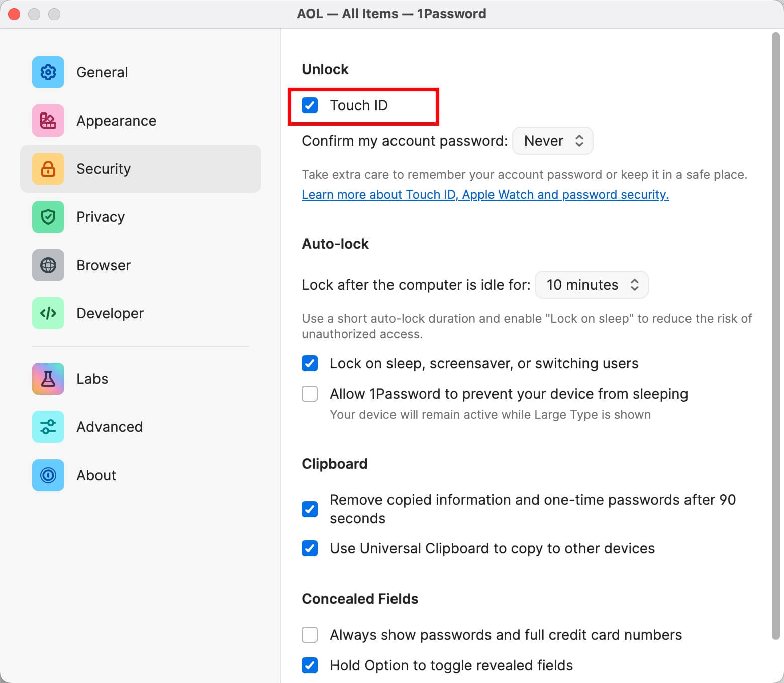Enable Always show passwords and credit card numbers
The height and width of the screenshot is (683, 784).
[x=310, y=635]
